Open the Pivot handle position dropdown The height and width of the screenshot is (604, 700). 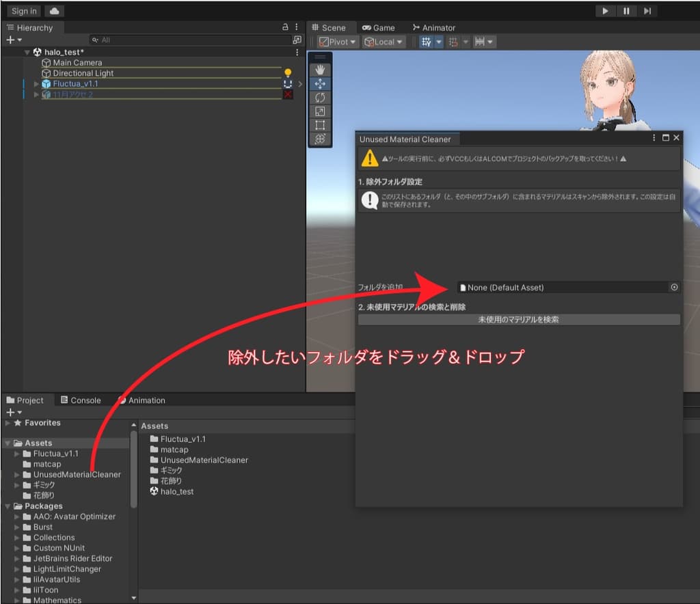click(x=338, y=42)
